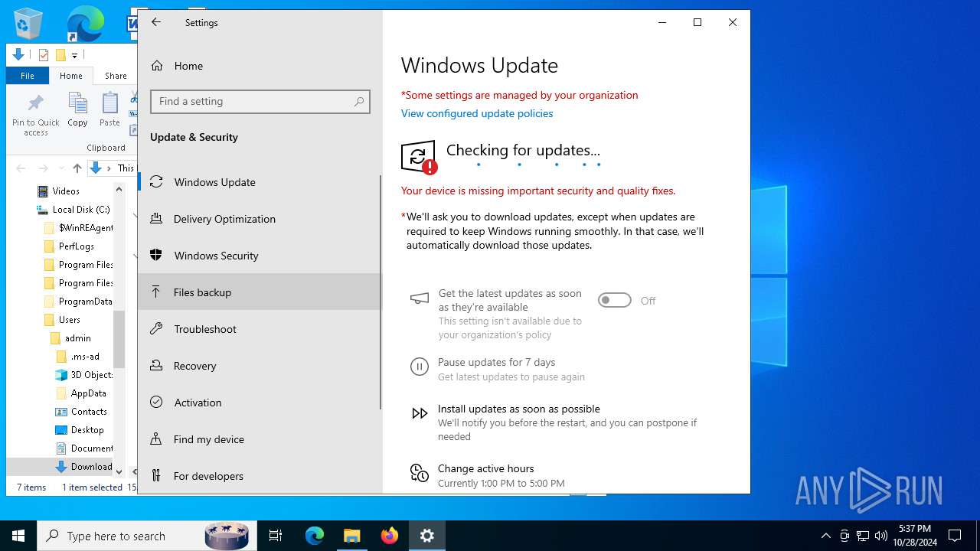980x551 pixels.
Task: Go back with the Settings back arrow
Action: coord(156,22)
